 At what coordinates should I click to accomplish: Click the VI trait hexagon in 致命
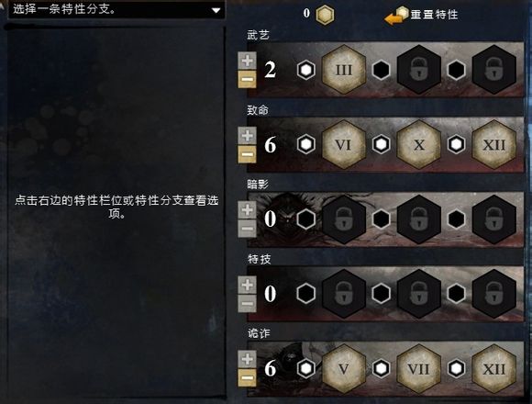(344, 145)
